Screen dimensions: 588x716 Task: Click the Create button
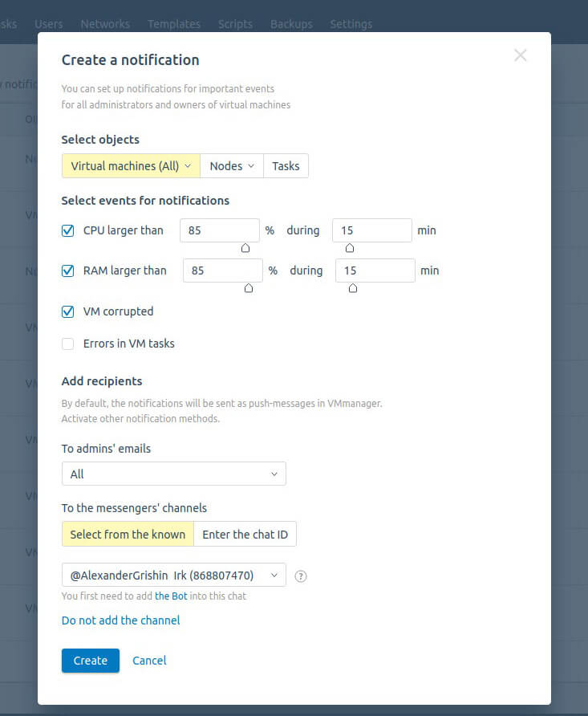point(91,661)
